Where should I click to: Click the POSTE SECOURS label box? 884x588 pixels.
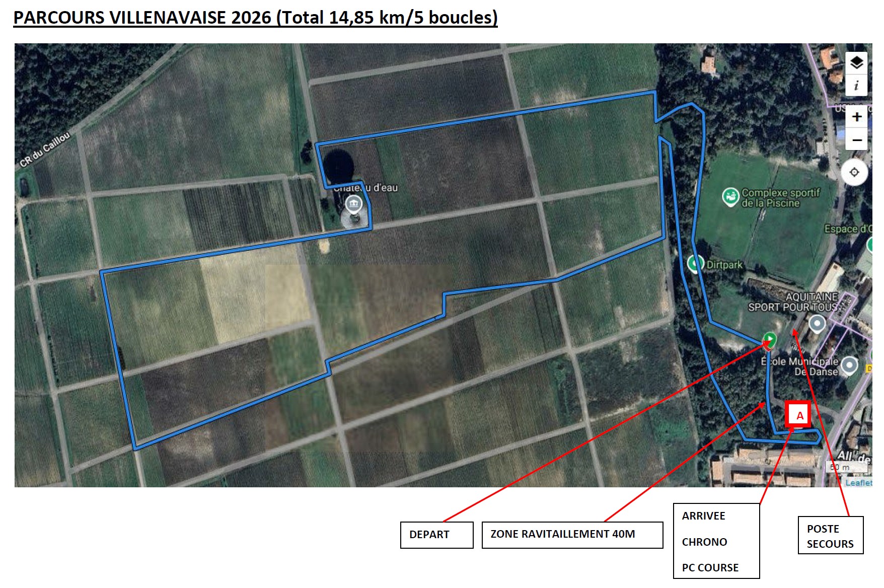coord(830,536)
